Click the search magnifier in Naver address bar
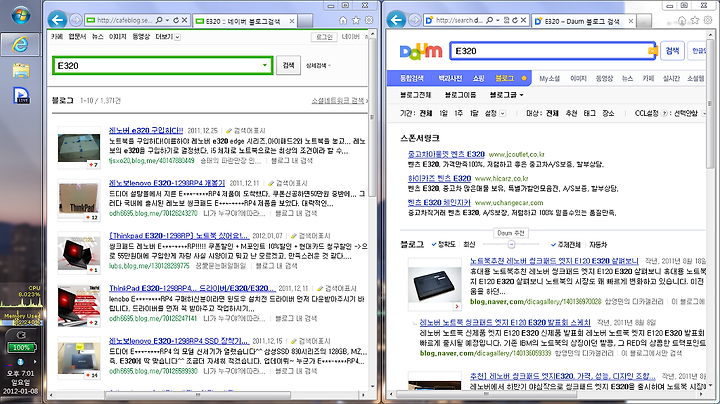The width and height of the screenshot is (720, 404). click(x=159, y=20)
